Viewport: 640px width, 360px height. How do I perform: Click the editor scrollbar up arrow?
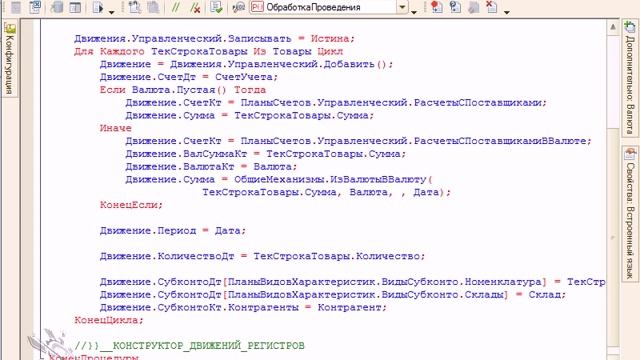(613, 27)
